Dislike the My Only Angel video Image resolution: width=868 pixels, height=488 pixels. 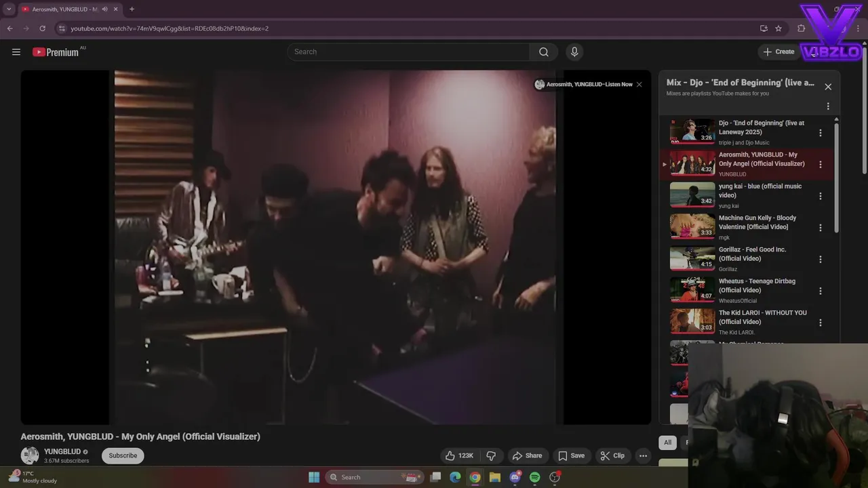pyautogui.click(x=492, y=455)
